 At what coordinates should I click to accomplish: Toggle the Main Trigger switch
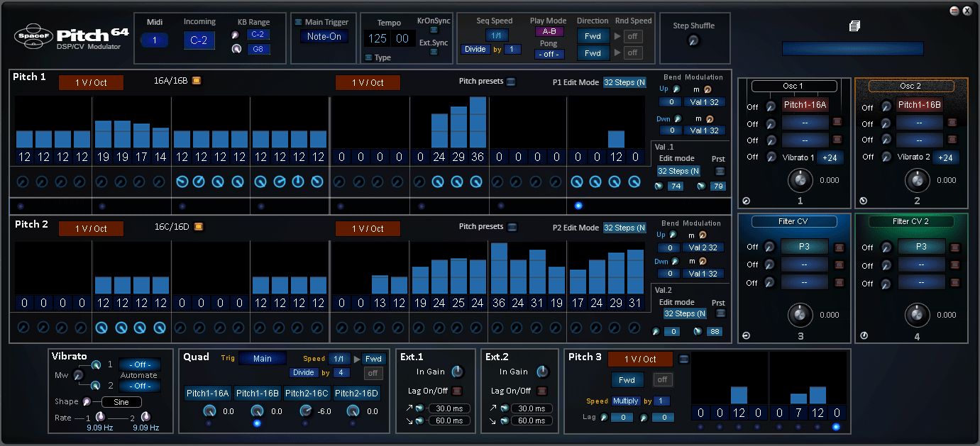coord(298,22)
